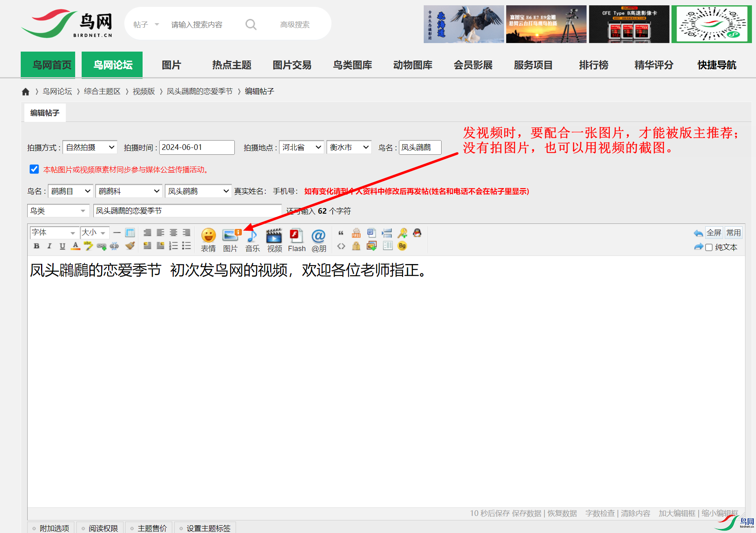Mention a friend with the @朋 icon
Viewport: 756px width, 533px height.
point(318,240)
